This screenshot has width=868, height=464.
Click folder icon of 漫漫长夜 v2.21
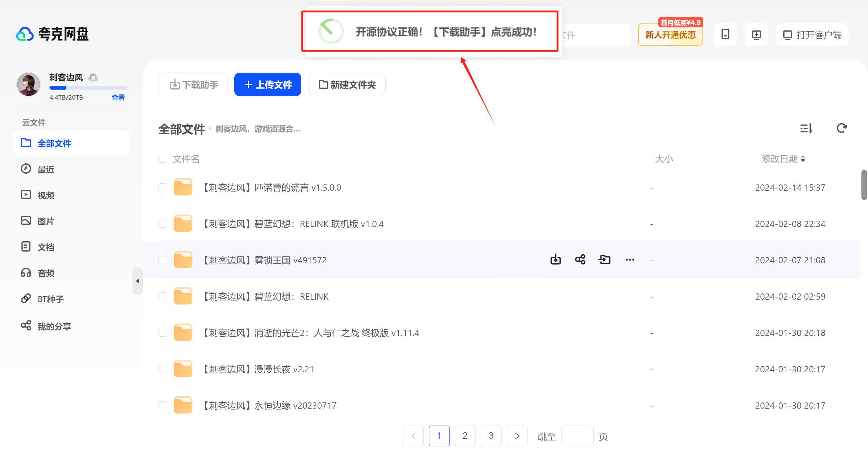click(183, 369)
